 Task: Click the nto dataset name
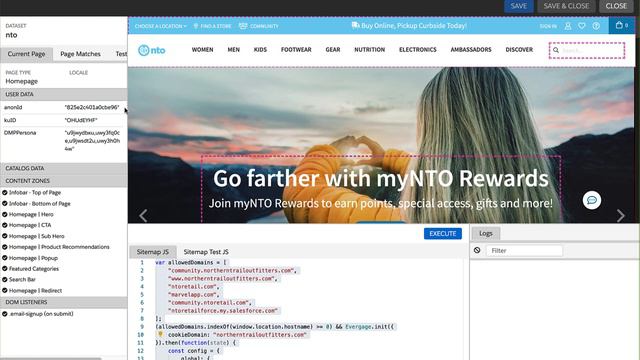click(x=11, y=35)
